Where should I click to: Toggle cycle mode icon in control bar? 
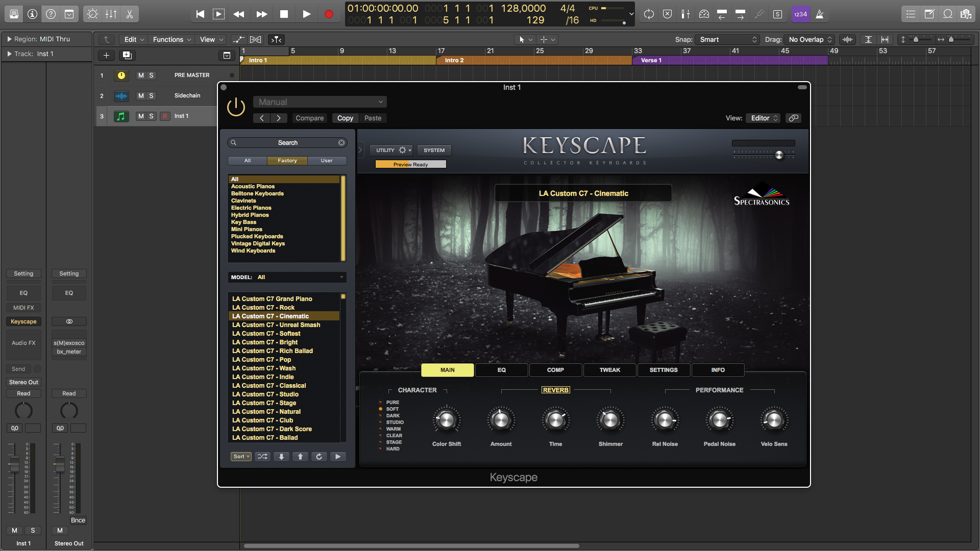point(649,14)
